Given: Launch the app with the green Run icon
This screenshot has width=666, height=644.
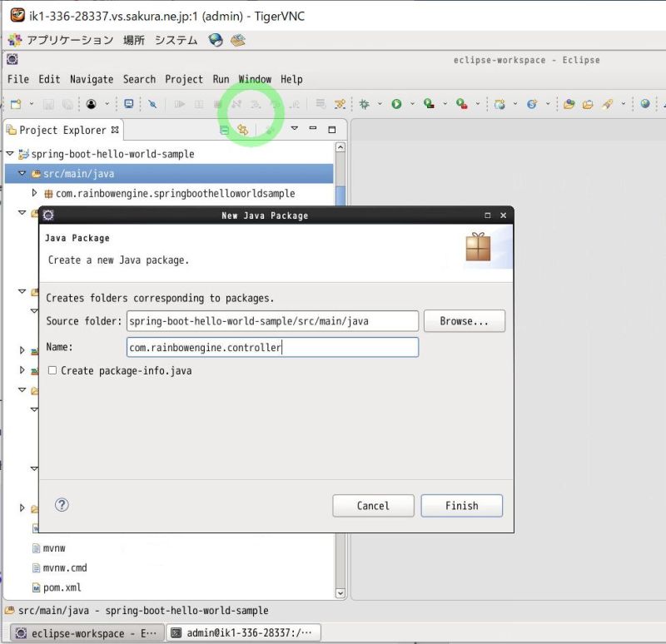Looking at the screenshot, I should tap(395, 104).
